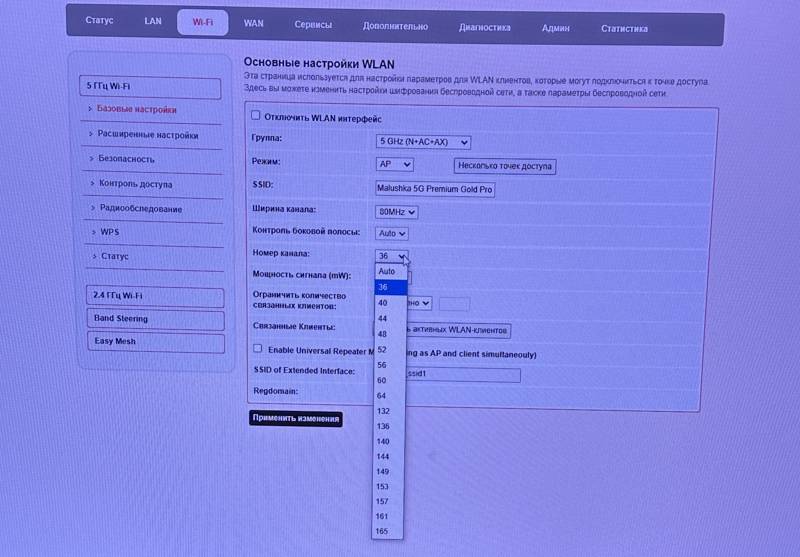Screen dimensions: 800x557
Task: Open Расширенные настройки in sidebar
Action: pyautogui.click(x=147, y=135)
